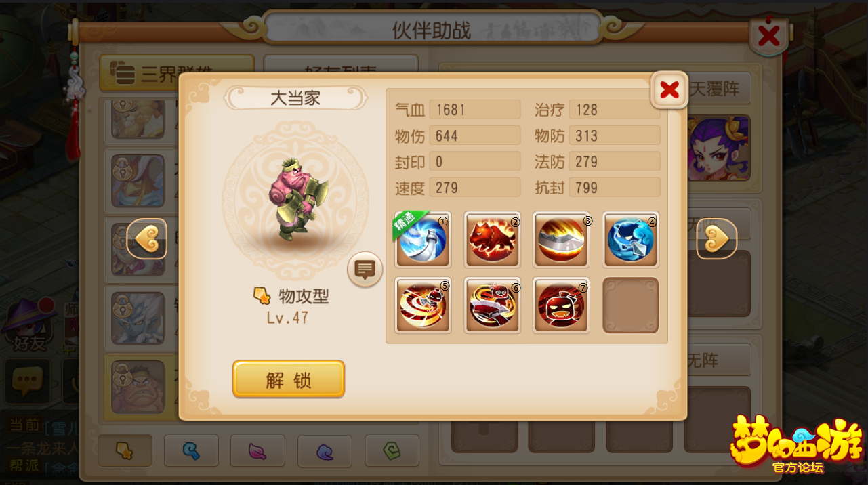Choose the flaming blade skill 3 icon
The width and height of the screenshot is (868, 485).
[561, 239]
